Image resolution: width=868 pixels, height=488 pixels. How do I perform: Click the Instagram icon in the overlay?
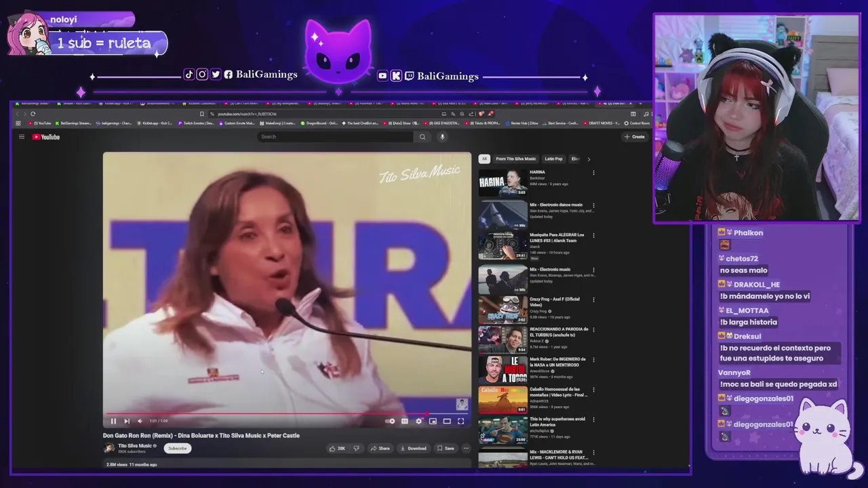(x=202, y=75)
